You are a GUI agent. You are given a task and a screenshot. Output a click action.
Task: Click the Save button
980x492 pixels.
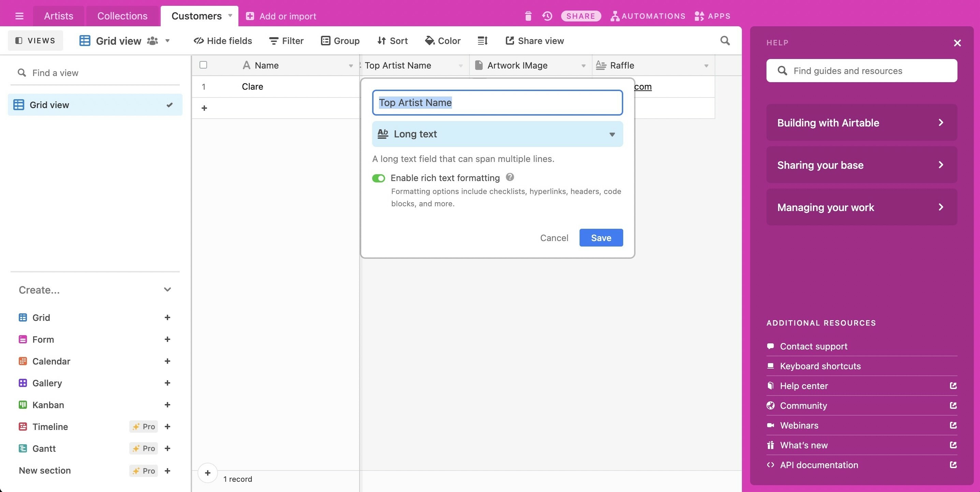pyautogui.click(x=601, y=238)
